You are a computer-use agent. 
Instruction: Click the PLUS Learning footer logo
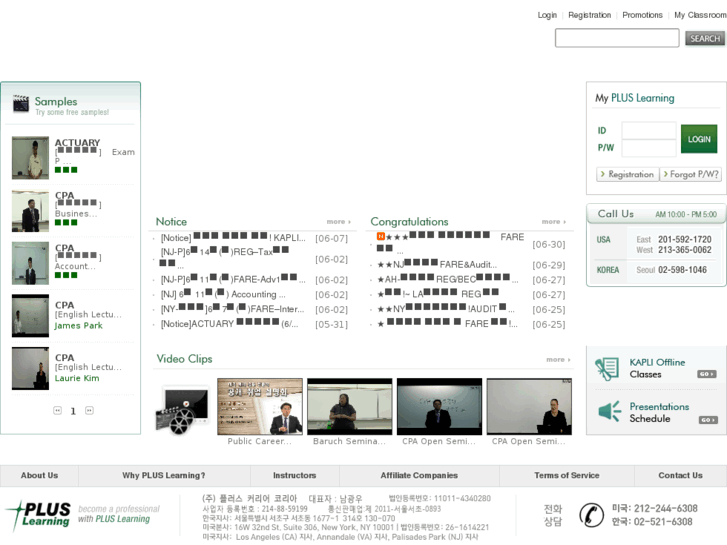[x=38, y=515]
